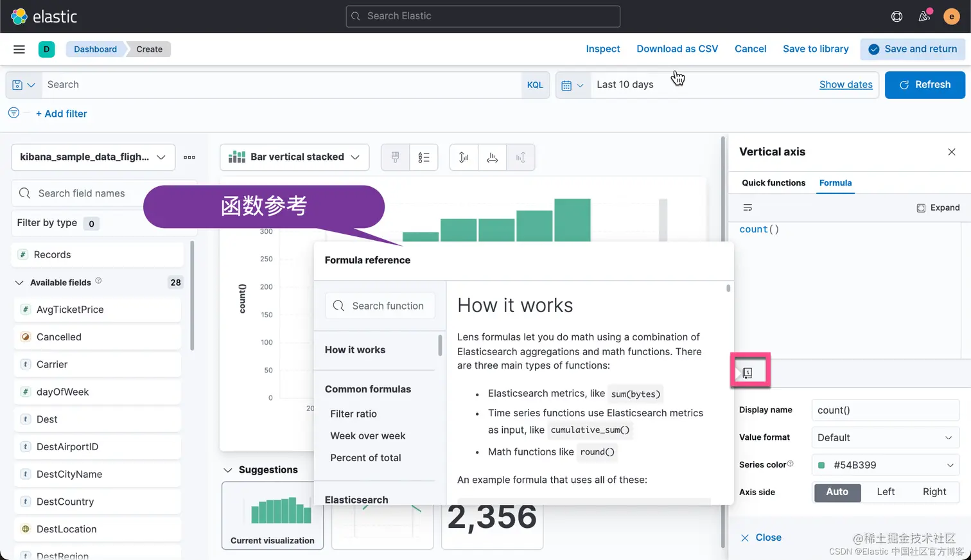This screenshot has height=560, width=971.
Task: Open legend settings icon
Action: pyautogui.click(x=424, y=157)
